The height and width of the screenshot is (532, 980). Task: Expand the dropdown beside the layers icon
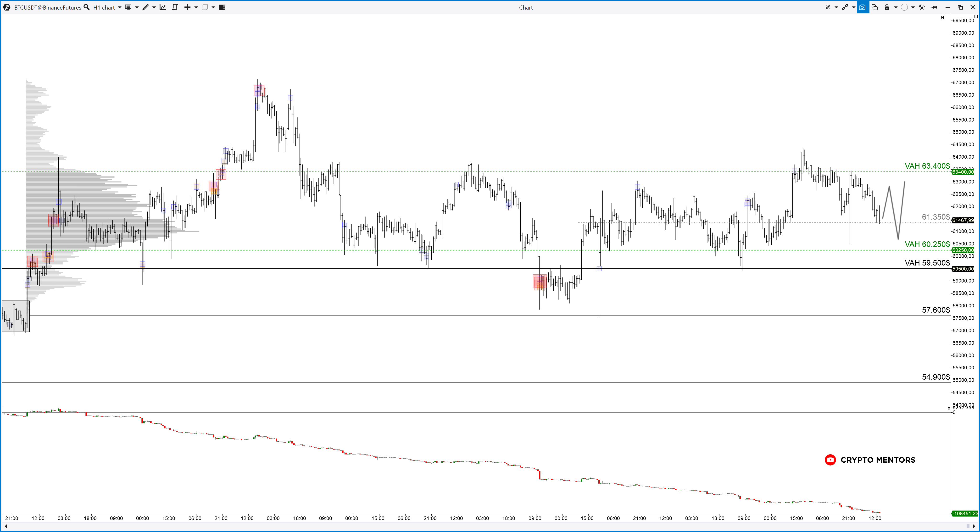coord(213,7)
